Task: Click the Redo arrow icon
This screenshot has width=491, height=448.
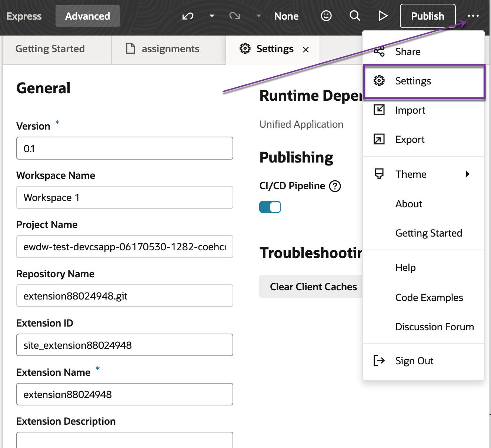Action: 235,16
